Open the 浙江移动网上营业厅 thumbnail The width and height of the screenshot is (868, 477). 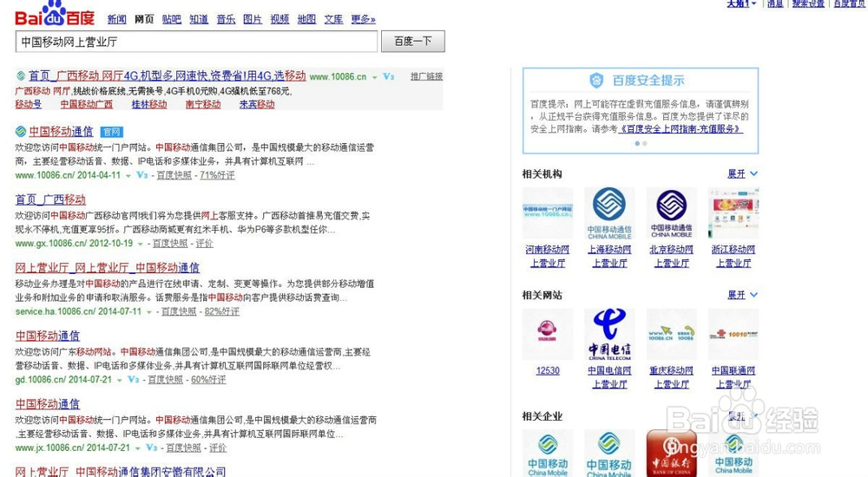733,213
